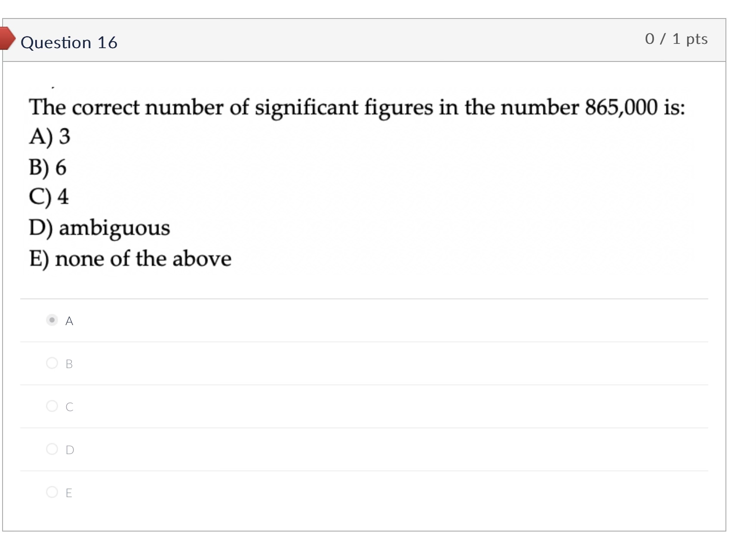Click option text B) 6

(47, 168)
